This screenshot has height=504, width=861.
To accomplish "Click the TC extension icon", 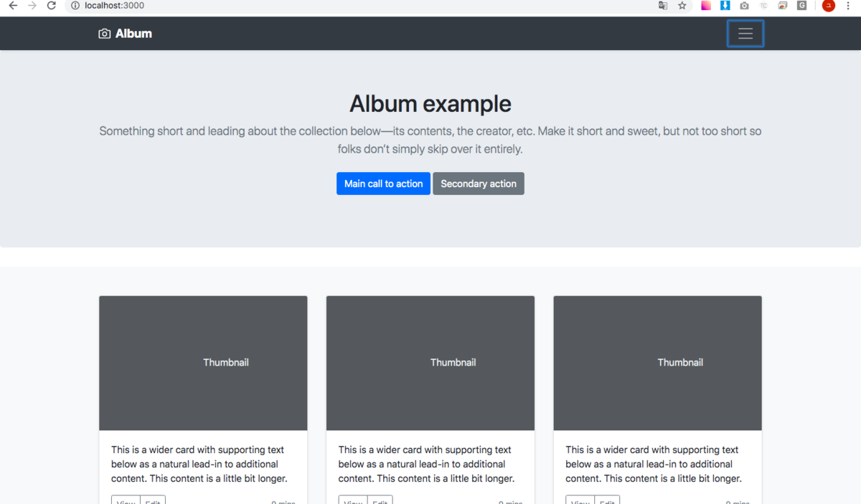I will pyautogui.click(x=763, y=6).
